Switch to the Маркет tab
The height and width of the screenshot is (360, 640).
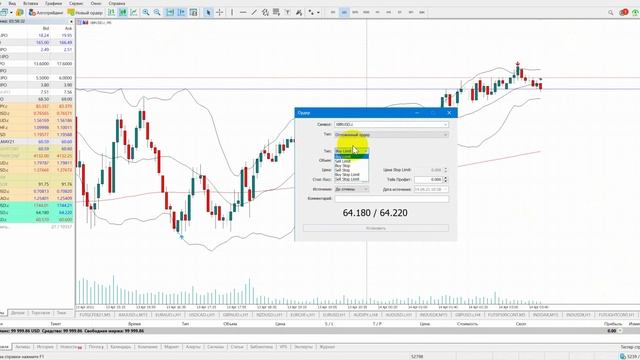pos(171,347)
